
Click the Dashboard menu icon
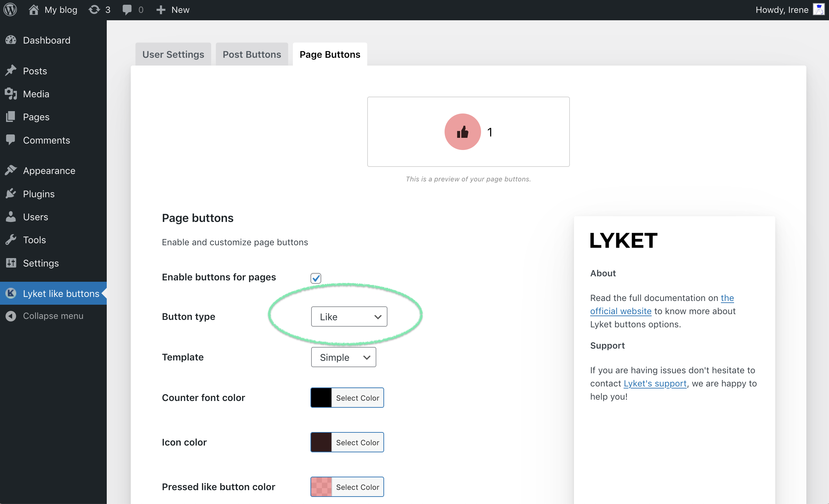click(11, 40)
